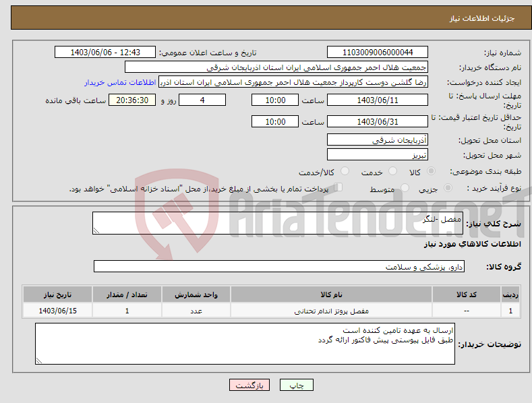532x403 pixels.
Task: Click the buyer notes textarea
Action: coord(245,344)
